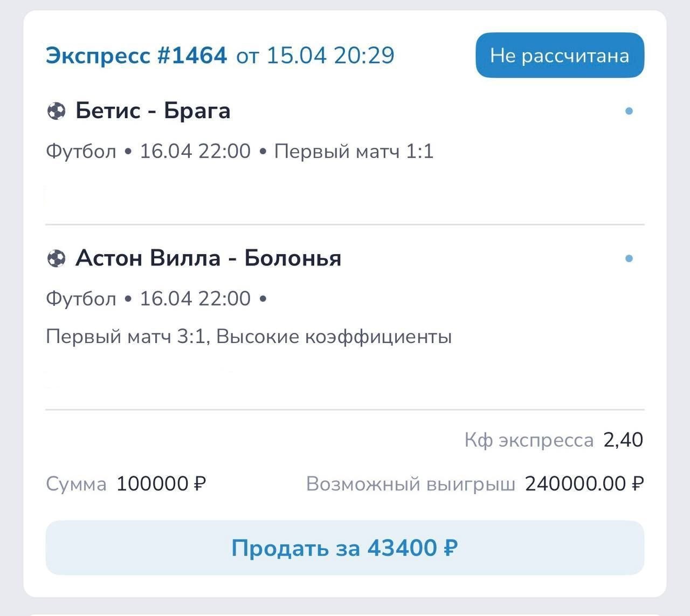
Task: Click the Кф экспресса value 2,40
Action: pyautogui.click(x=623, y=440)
